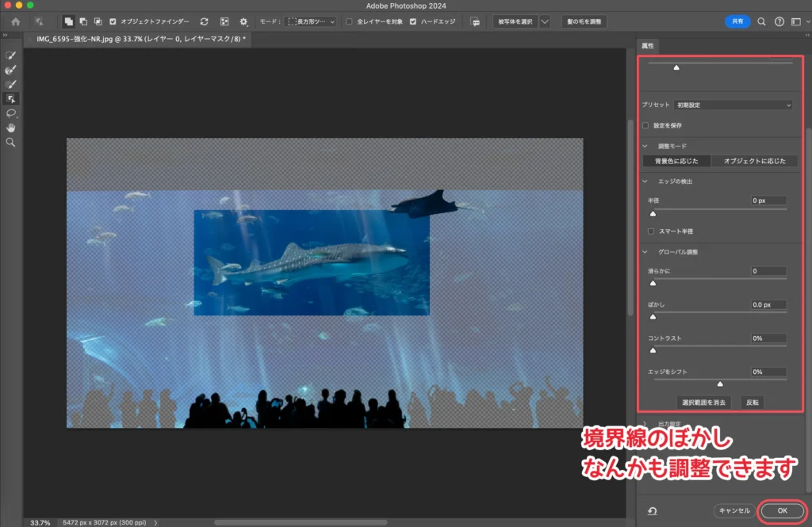Image resolution: width=812 pixels, height=527 pixels.
Task: Open the モード selection dropdown
Action: [311, 21]
